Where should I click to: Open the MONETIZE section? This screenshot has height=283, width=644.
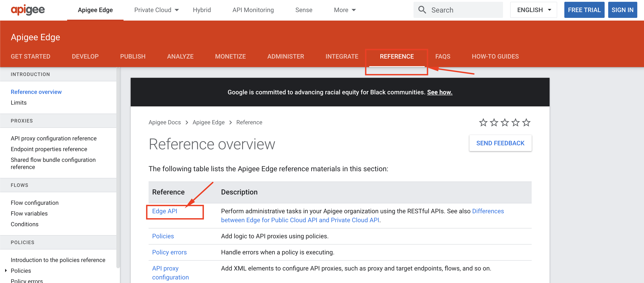click(230, 57)
